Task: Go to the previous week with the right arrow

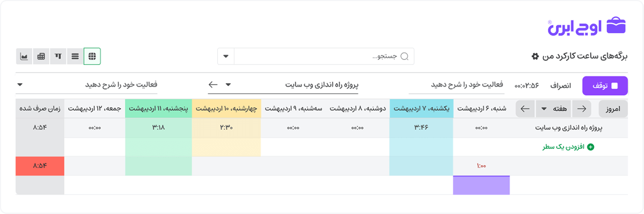Action: point(582,109)
